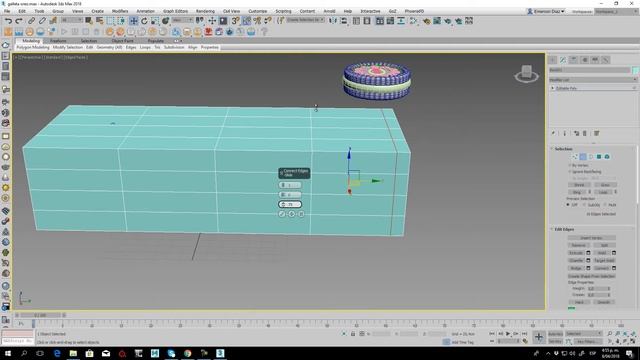Screen dimensions: 640x360
Task: Open the Hierarchy panel icon
Action: click(573, 60)
